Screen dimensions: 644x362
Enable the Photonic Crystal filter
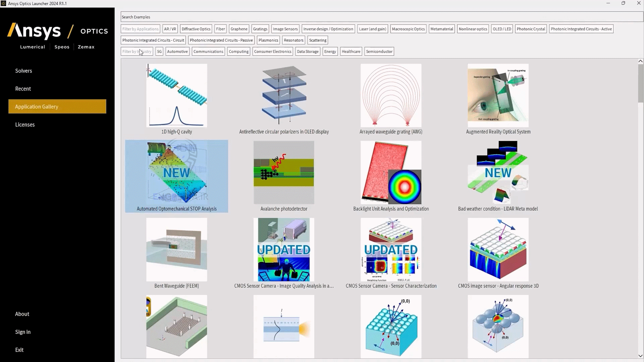click(531, 29)
